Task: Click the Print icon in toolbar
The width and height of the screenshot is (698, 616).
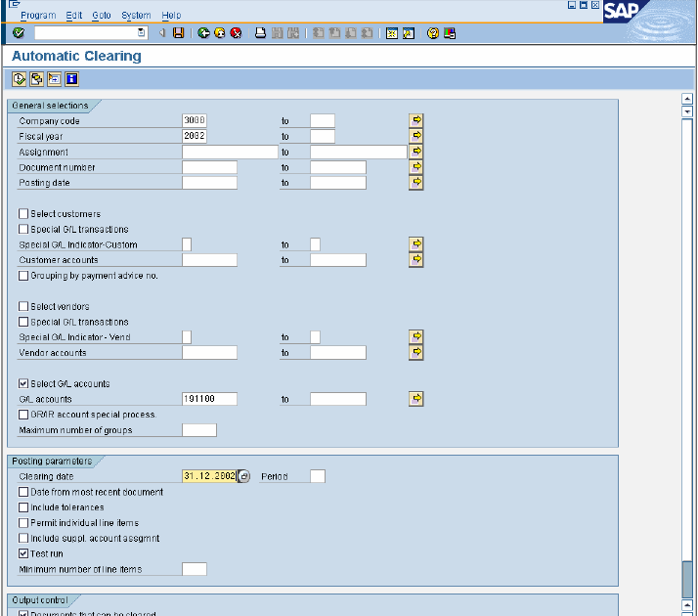Action: (260, 33)
